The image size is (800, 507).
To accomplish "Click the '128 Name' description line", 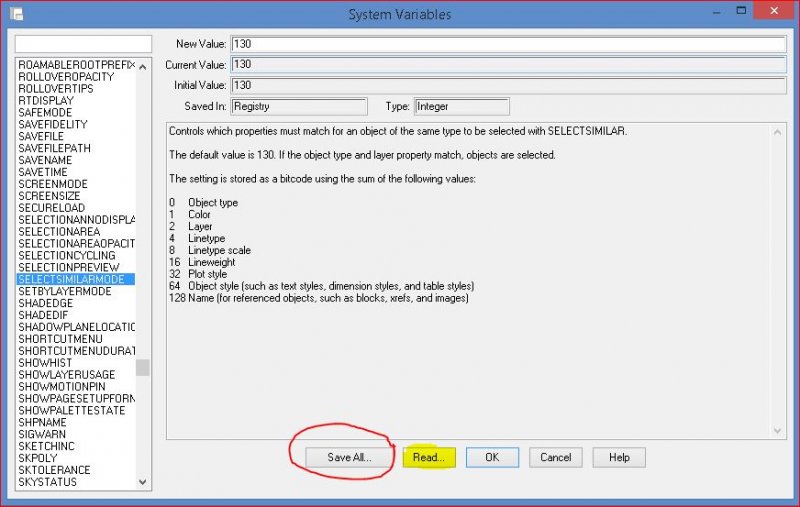I will [x=318, y=298].
